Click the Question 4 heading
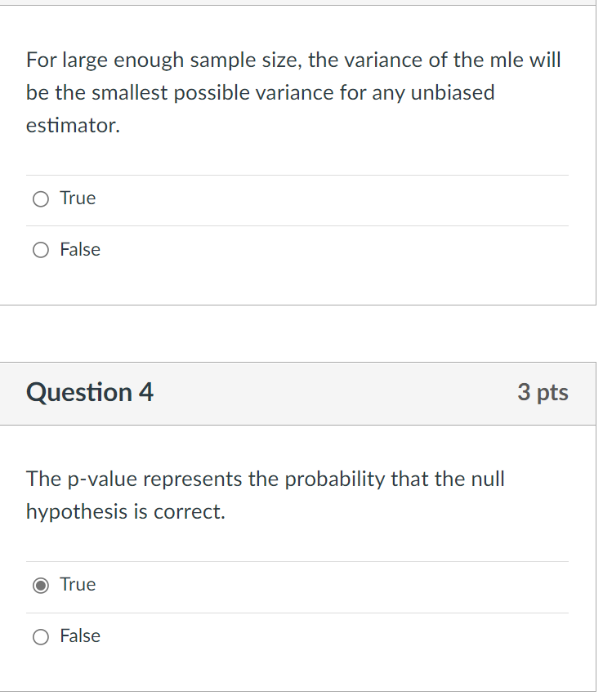This screenshot has height=700, width=603. click(90, 392)
